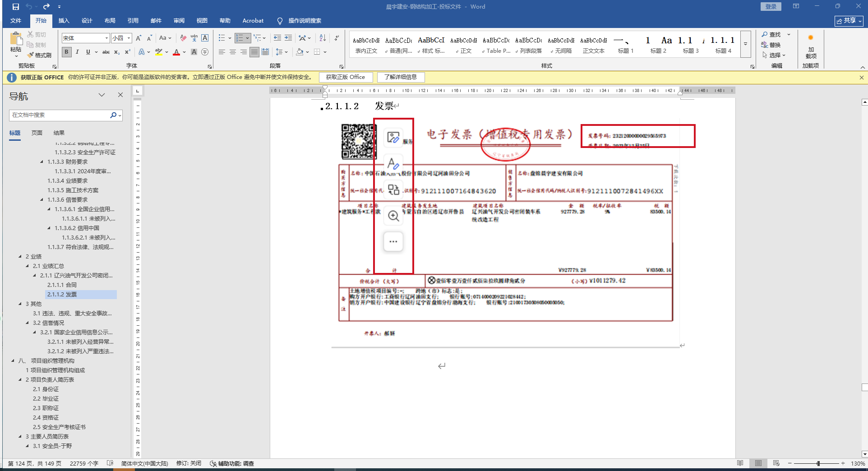This screenshot has height=471, width=868.
Task: Jump to heading '2.1.1.1 合同' in navigation
Action: [62, 285]
